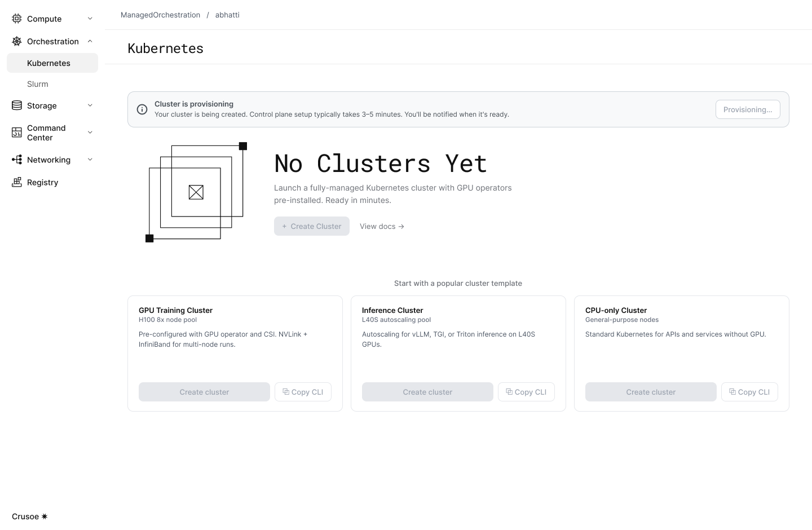
Task: Select Kubernetes in the sidebar
Action: 52,63
